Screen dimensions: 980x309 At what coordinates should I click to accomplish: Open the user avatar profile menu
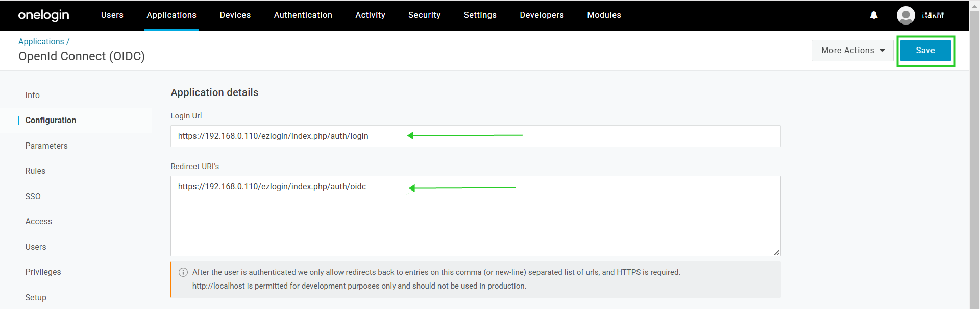[906, 15]
